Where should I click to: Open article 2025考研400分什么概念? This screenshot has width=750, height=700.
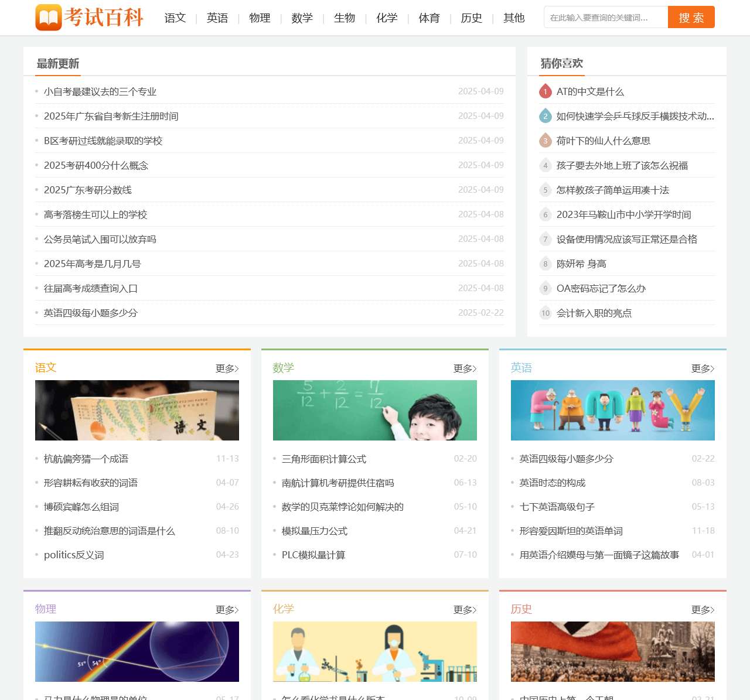coord(96,165)
